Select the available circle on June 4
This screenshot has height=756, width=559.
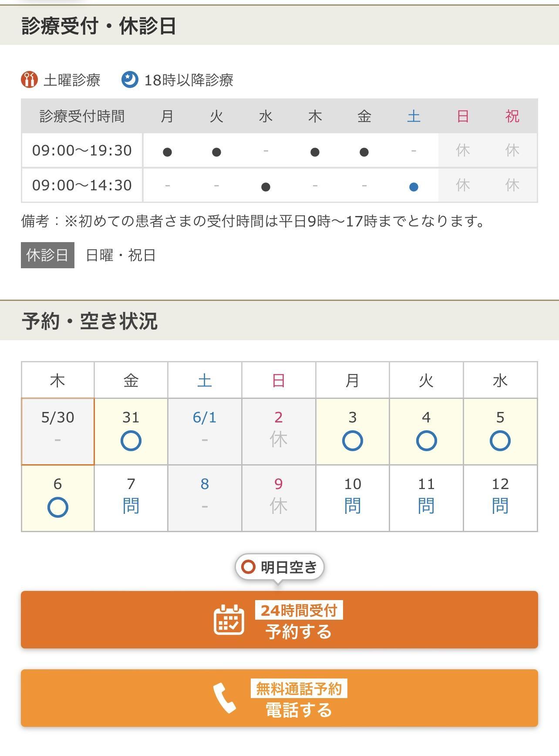426,441
